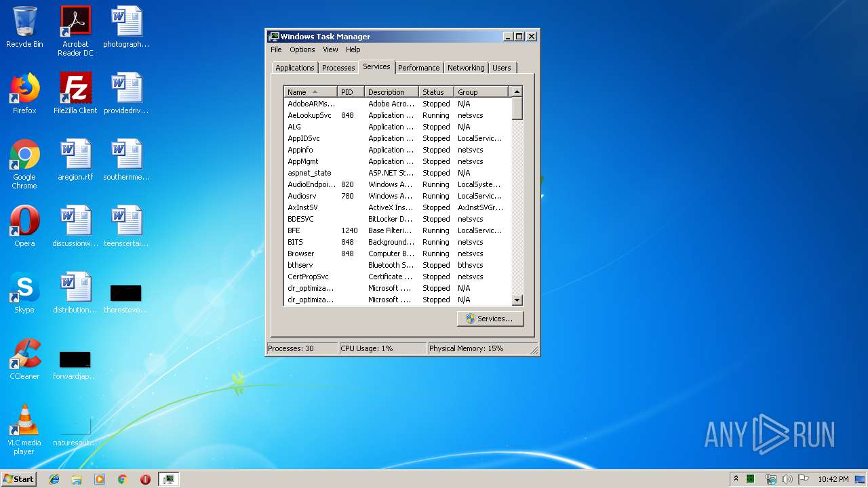Sort services by PID column header
The image size is (868, 488).
[x=351, y=92]
